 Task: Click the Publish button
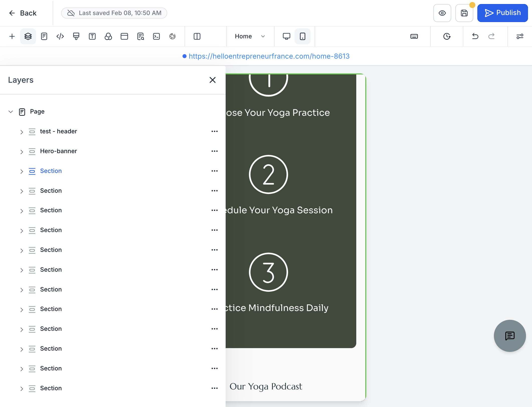[x=502, y=13]
